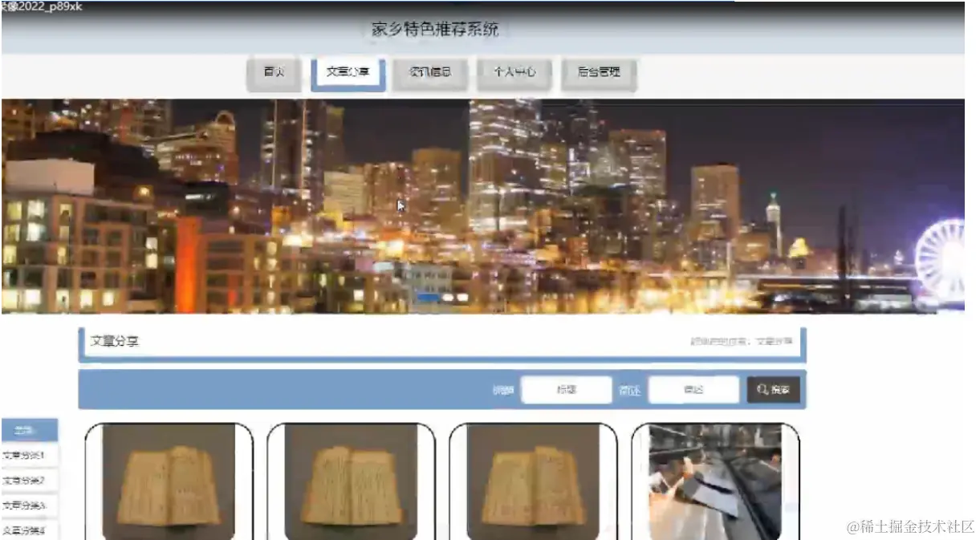
Task: Open the 首页 navigation tab
Action: (274, 72)
